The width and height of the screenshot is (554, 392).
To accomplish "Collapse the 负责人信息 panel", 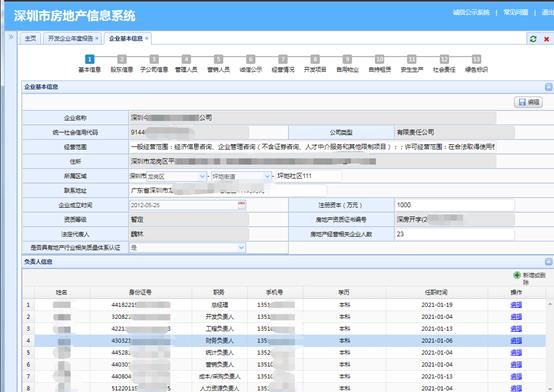I will [x=548, y=262].
